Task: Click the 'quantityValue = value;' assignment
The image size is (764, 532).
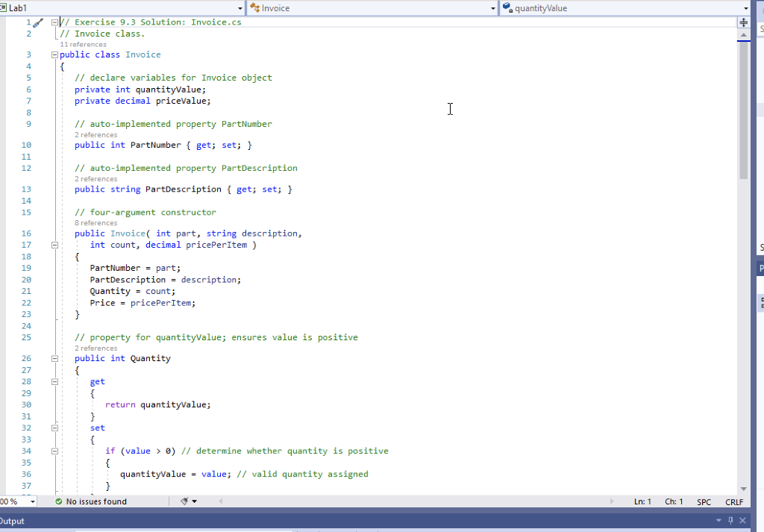Action: click(175, 475)
